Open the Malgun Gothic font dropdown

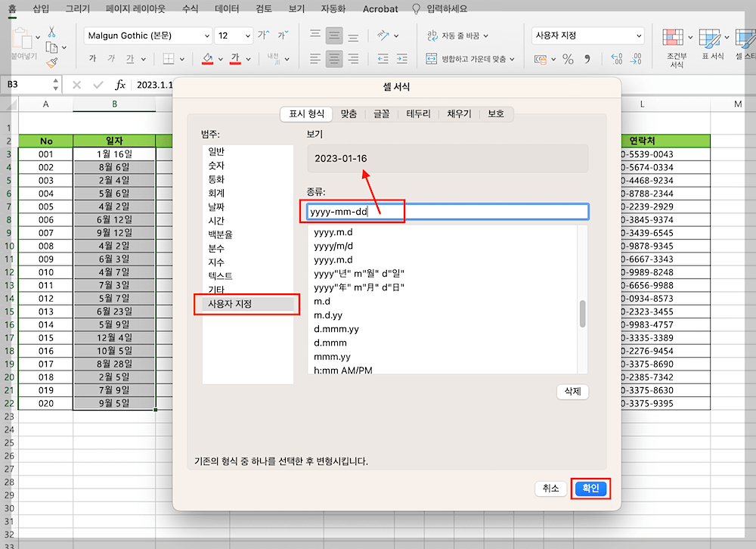click(206, 36)
